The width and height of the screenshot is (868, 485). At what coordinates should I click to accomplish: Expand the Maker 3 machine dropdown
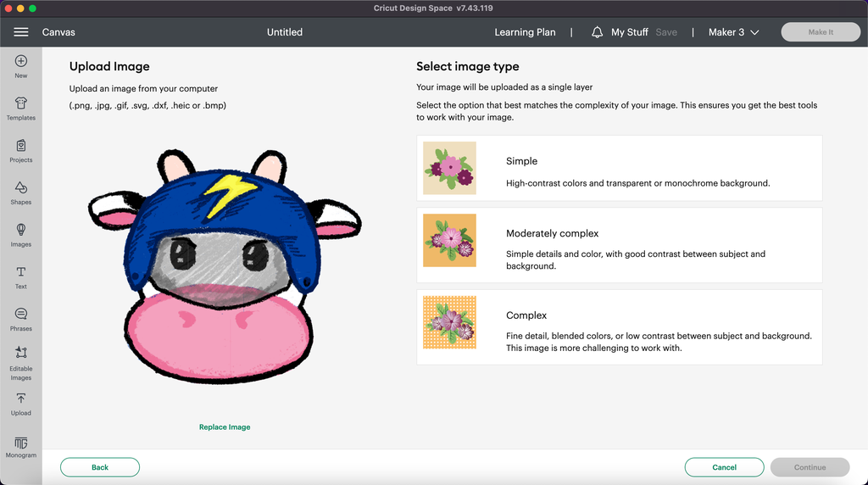tap(733, 32)
